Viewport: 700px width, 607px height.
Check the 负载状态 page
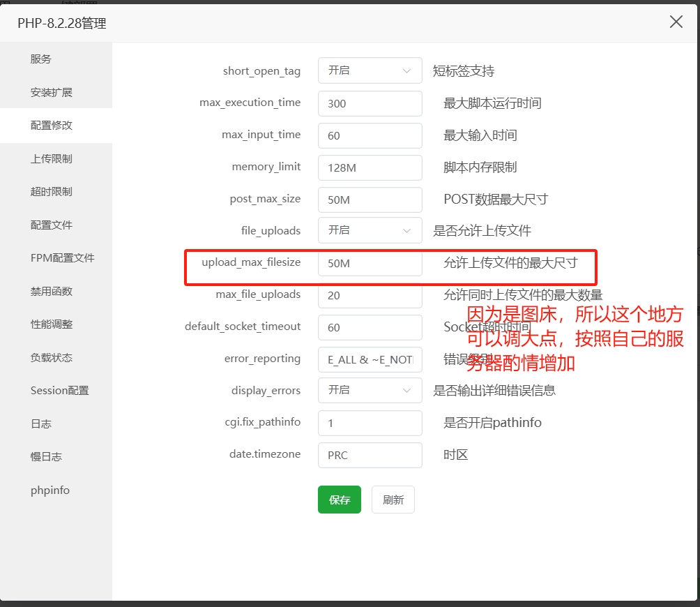point(49,357)
